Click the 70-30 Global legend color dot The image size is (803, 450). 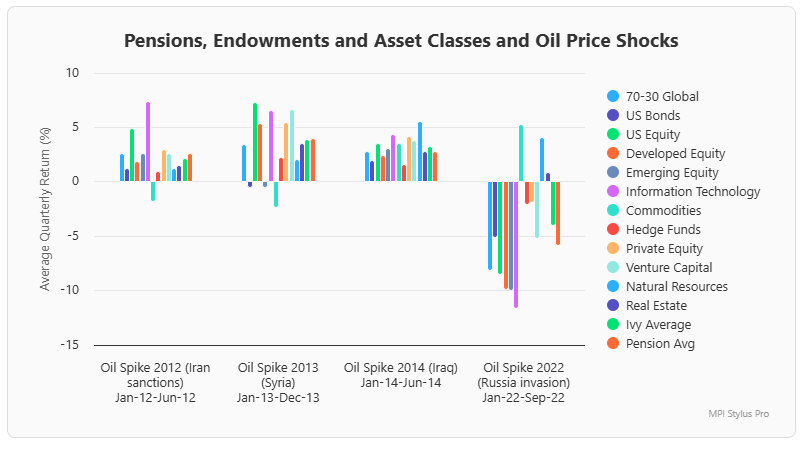point(613,97)
